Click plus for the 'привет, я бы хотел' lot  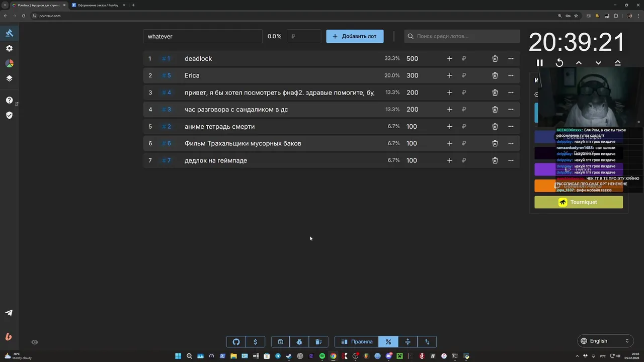click(x=450, y=93)
